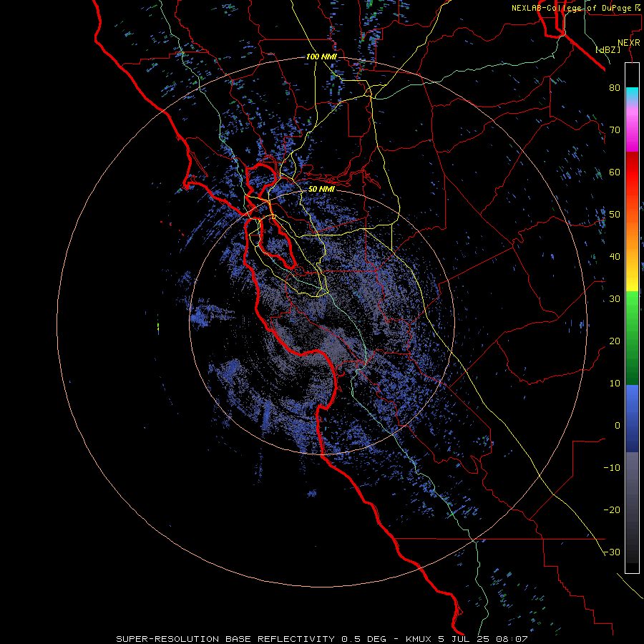Click the [dBZ] unit label
The image size is (644, 644).
click(608, 50)
